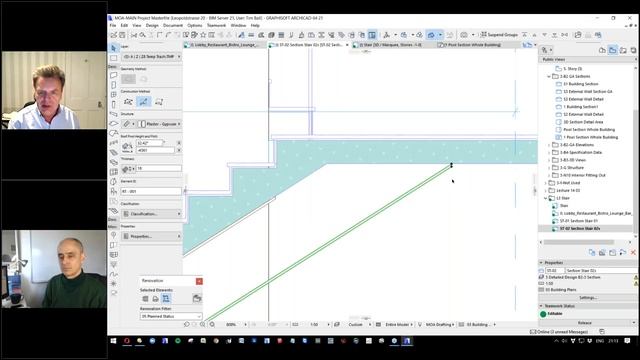Open Renovation palette options folder icon
This screenshot has height=360, width=640.
[197, 299]
